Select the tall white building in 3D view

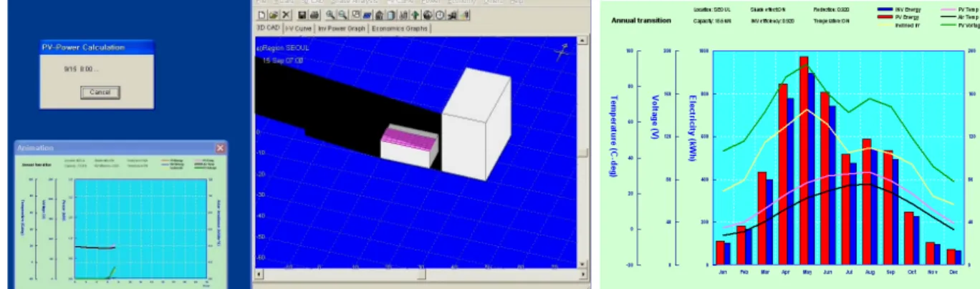pyautogui.click(x=477, y=123)
